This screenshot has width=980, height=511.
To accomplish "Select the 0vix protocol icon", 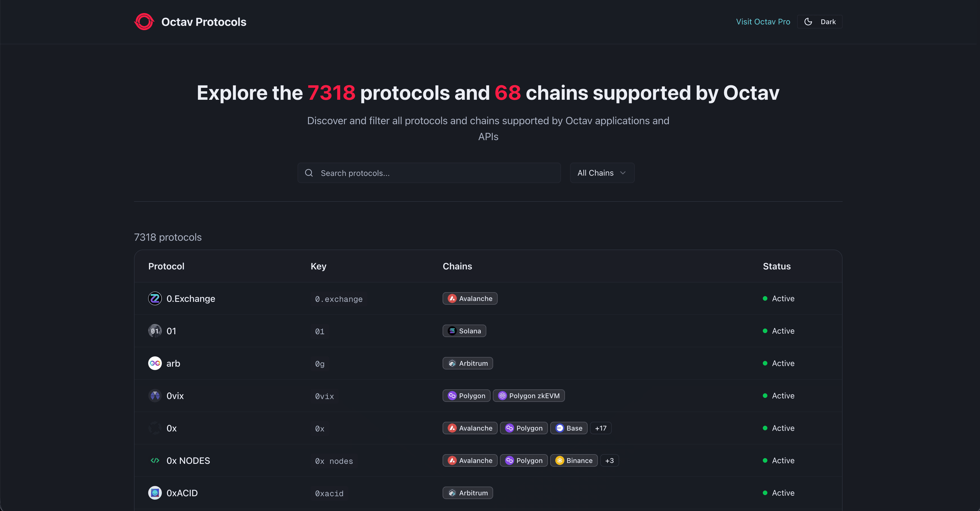I will tap(155, 396).
